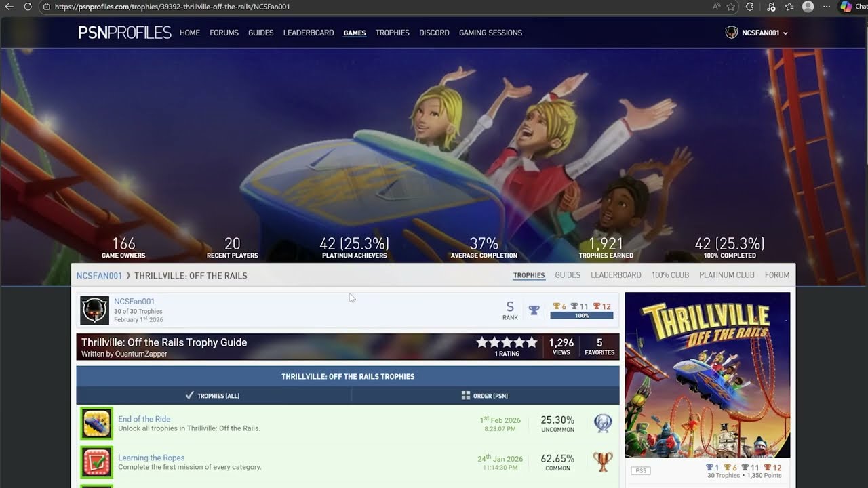Click the 100% completion progress bar
This screenshot has height=488, width=868.
click(x=582, y=315)
